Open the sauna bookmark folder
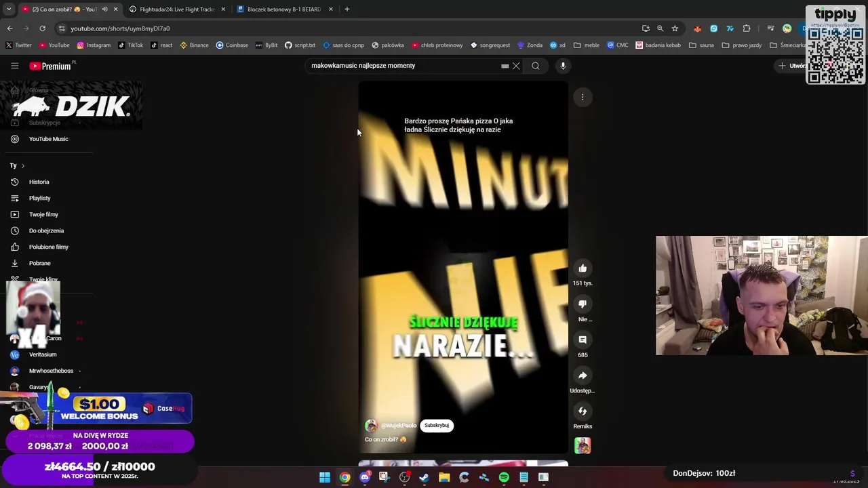The image size is (868, 488). [x=701, y=45]
